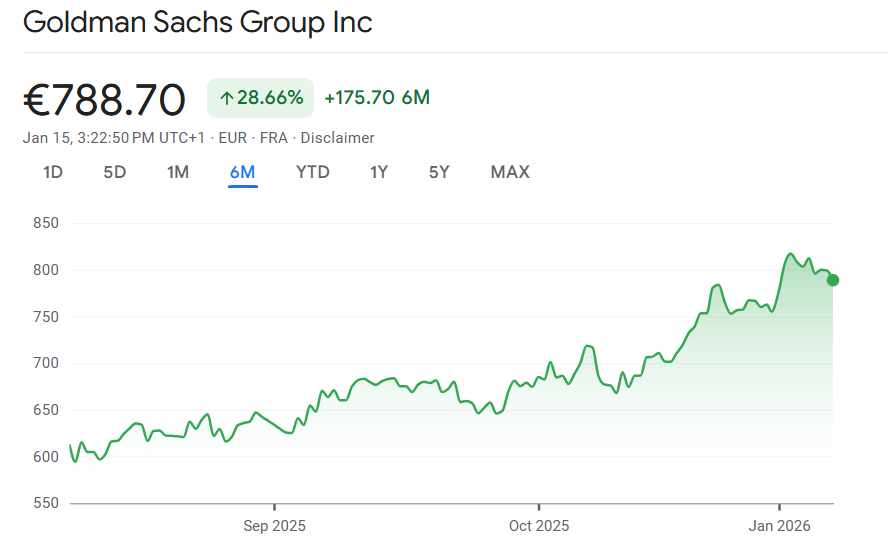Show the 1M price chart
Image resolution: width=888 pixels, height=549 pixels.
(x=178, y=172)
